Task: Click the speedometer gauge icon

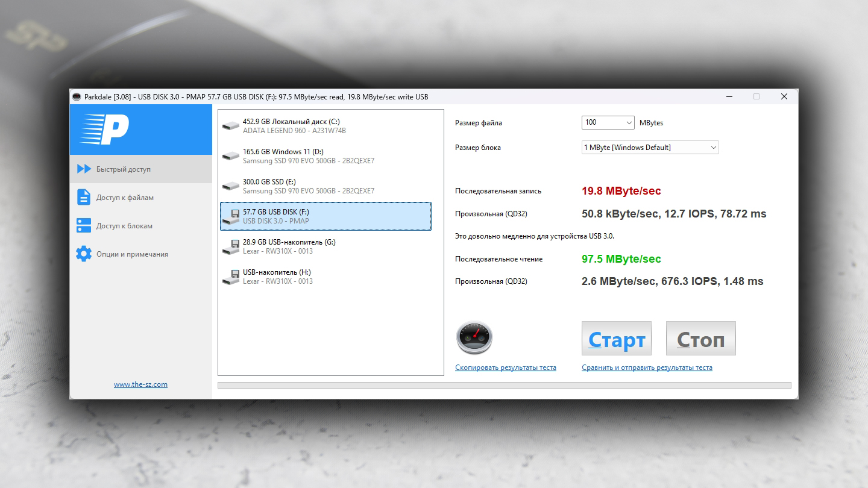Action: pyautogui.click(x=474, y=338)
